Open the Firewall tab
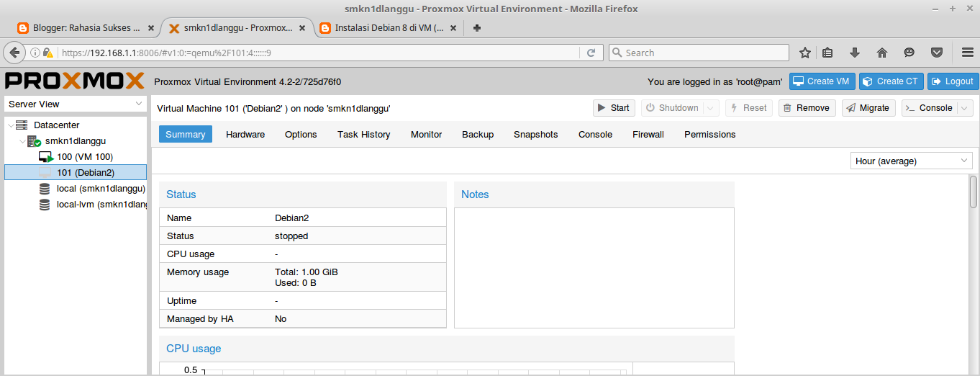Image resolution: width=980 pixels, height=376 pixels. tap(648, 135)
